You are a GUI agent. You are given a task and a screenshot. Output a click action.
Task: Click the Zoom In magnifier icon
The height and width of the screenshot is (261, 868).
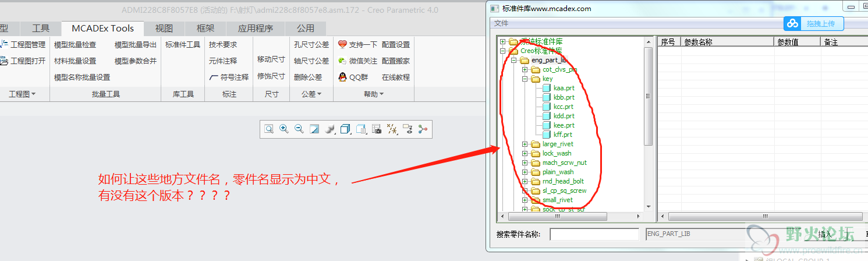(x=284, y=129)
